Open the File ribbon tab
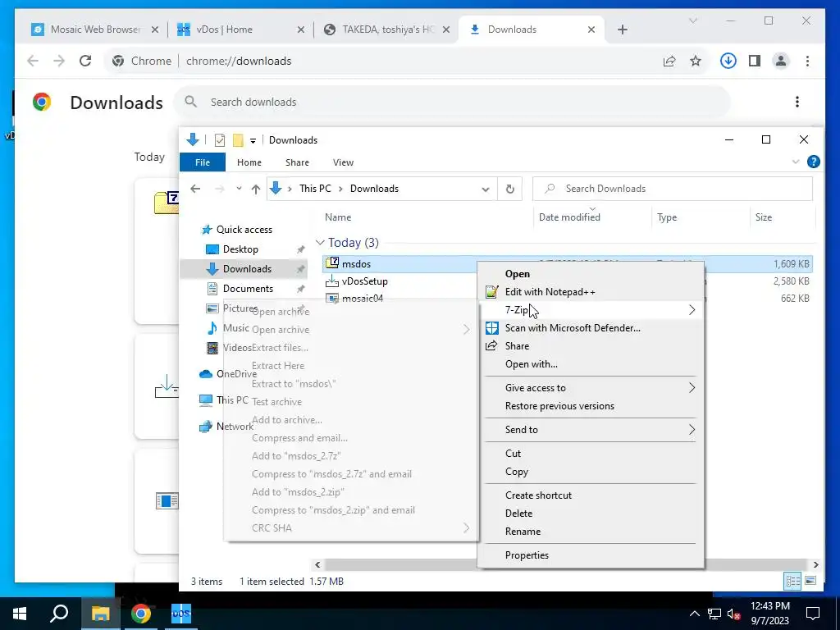 203,162
